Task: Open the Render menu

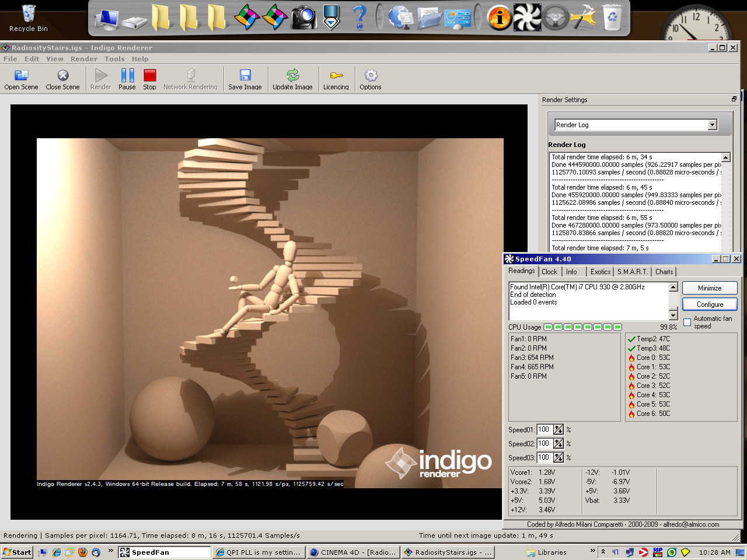Action: (84, 59)
